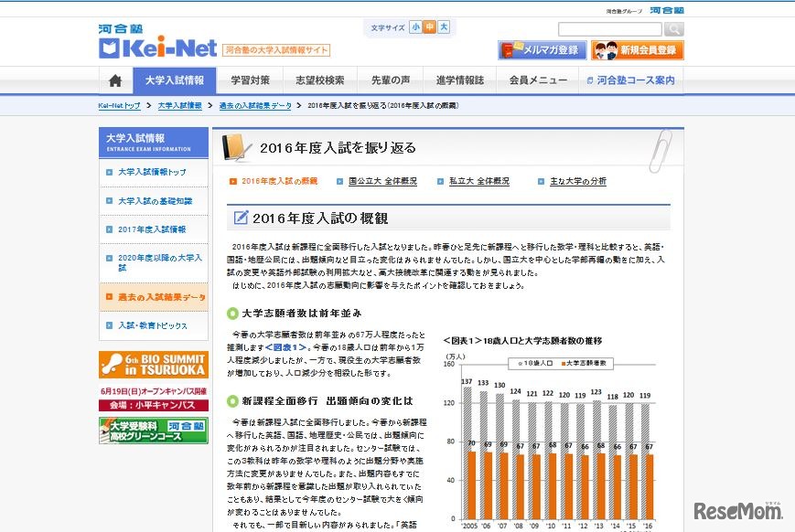Select 過去の入試結果データ in sidebar

coord(160,297)
